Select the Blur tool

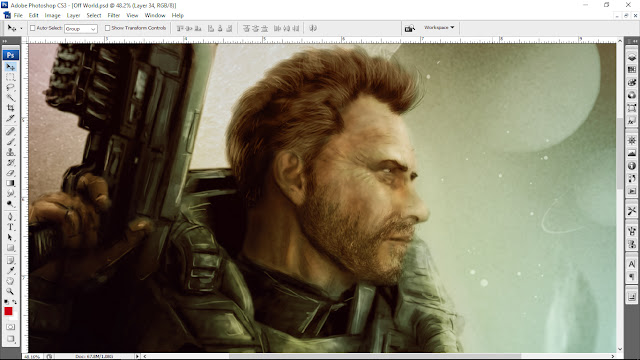point(10,193)
